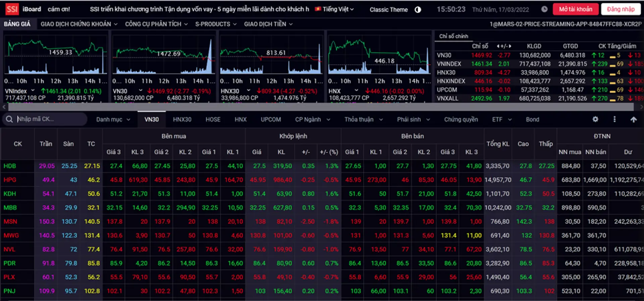Image resolution: width=644 pixels, height=301 pixels.
Task: Open the three-dot more options menu
Action: [x=614, y=119]
